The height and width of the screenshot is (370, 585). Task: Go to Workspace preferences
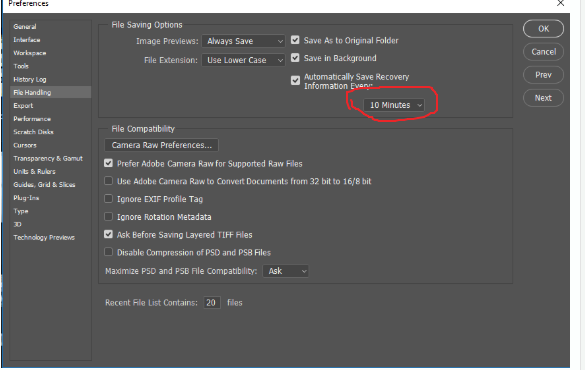[x=29, y=53]
